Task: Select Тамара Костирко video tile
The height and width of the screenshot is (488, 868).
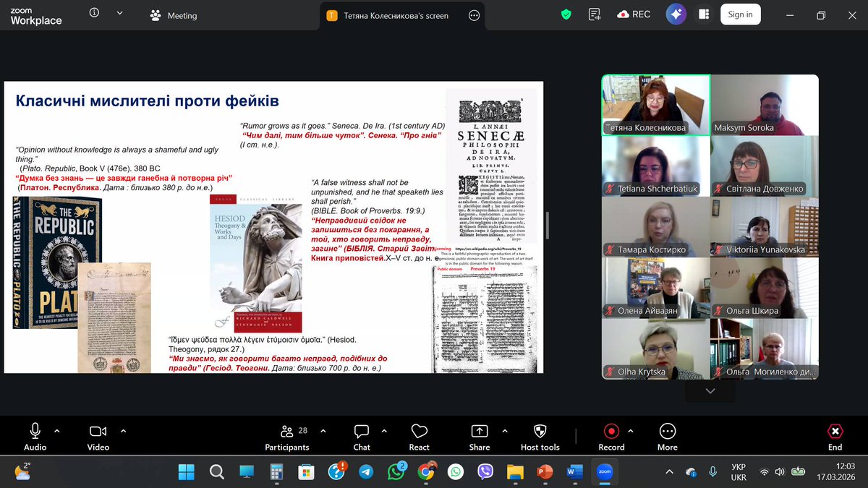Action: coord(656,227)
